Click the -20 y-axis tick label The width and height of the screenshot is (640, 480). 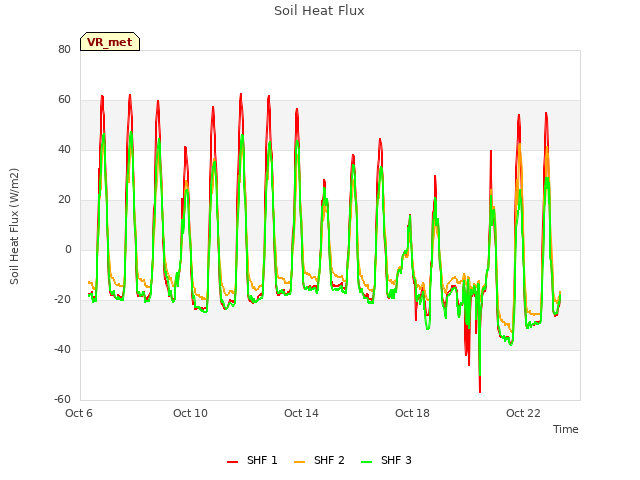[62, 300]
